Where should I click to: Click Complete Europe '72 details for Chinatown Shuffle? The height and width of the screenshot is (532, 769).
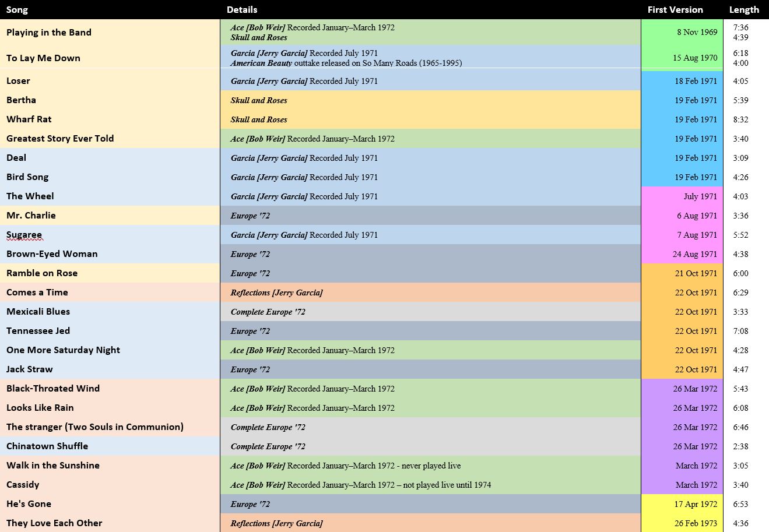click(x=430, y=446)
